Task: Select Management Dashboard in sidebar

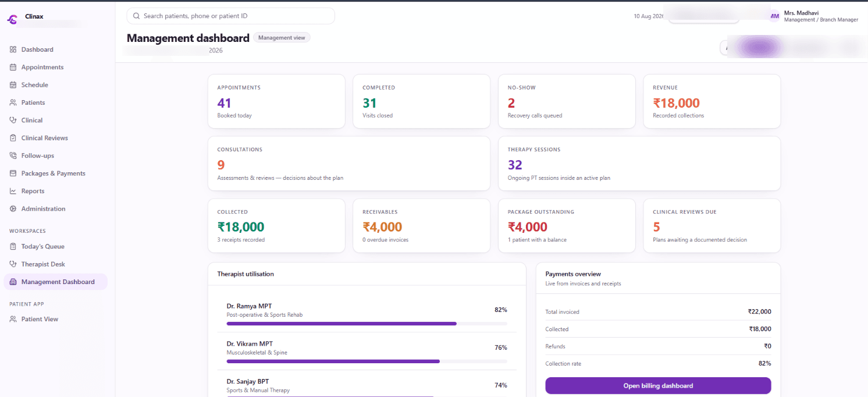Action: point(56,282)
